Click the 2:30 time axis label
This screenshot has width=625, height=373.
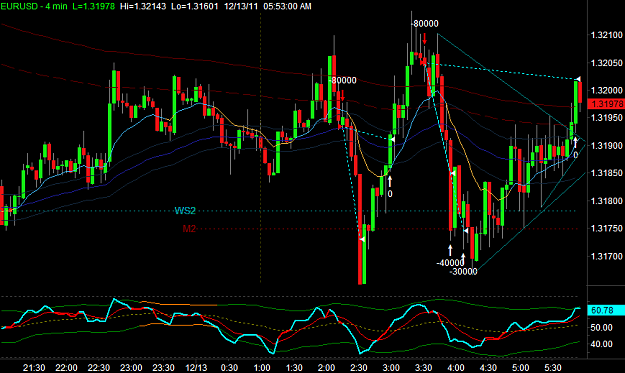(x=359, y=368)
